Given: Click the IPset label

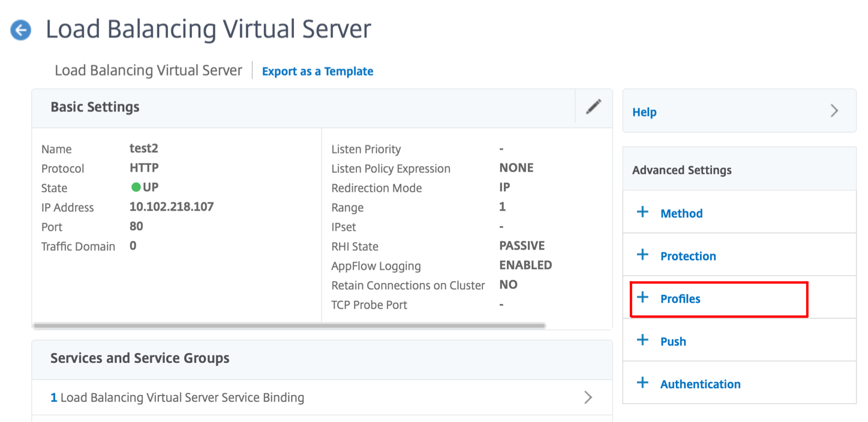Looking at the screenshot, I should point(344,227).
